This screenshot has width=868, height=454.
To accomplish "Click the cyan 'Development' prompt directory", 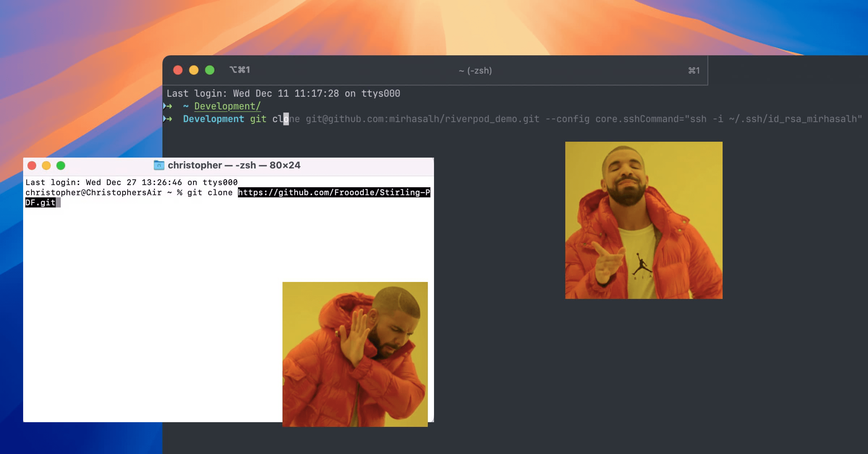I will click(x=213, y=119).
